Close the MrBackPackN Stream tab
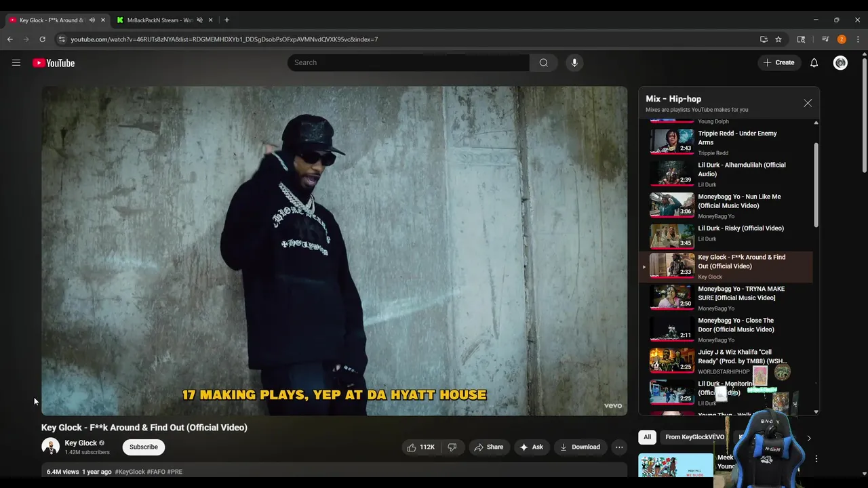The height and width of the screenshot is (488, 868). (211, 20)
